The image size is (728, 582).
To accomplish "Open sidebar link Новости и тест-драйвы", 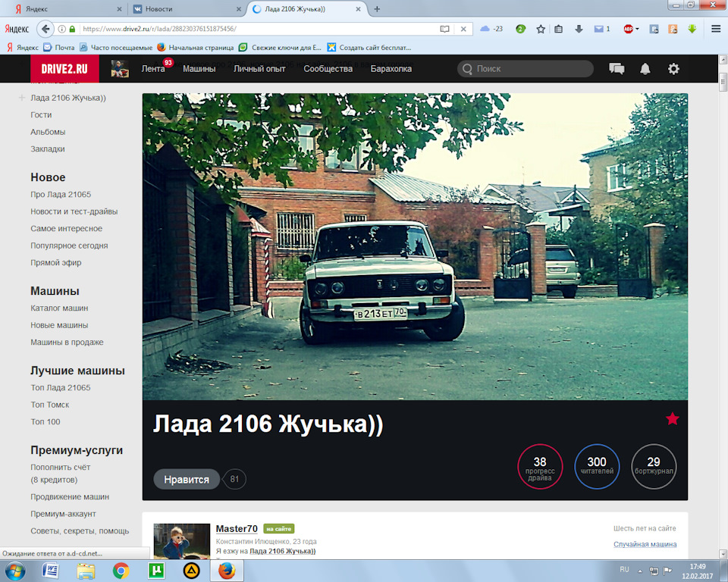I will (74, 211).
